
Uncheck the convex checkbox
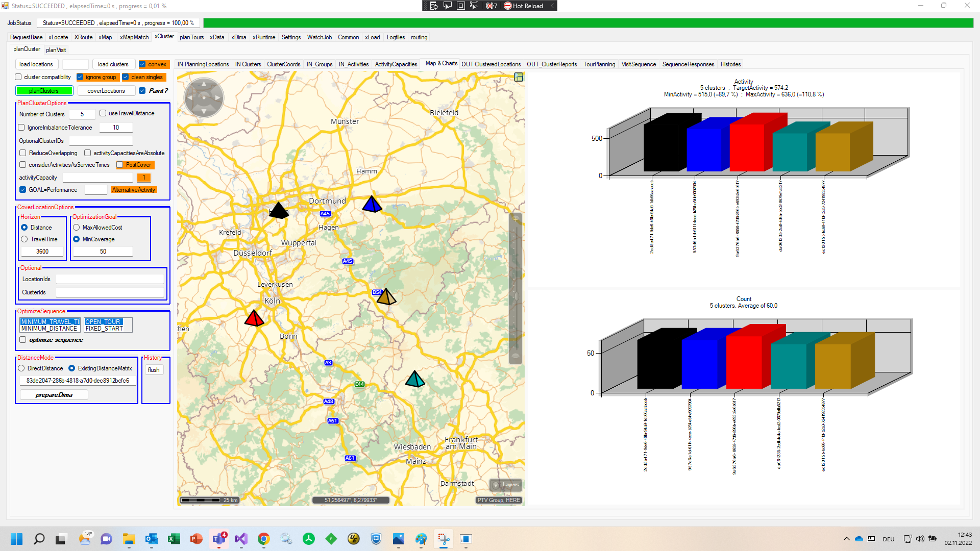(142, 64)
